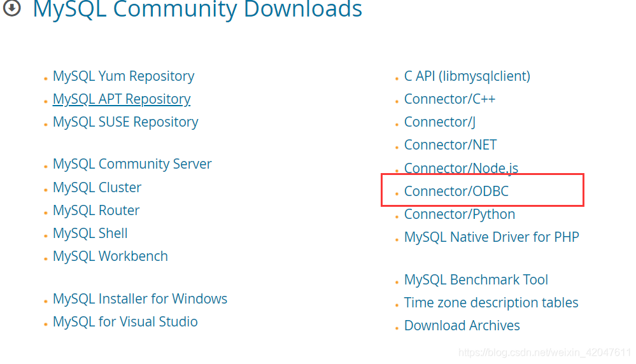Viewport: 636px width, 364px height.
Task: Open MySQL Benchmark Tool link
Action: click(476, 280)
